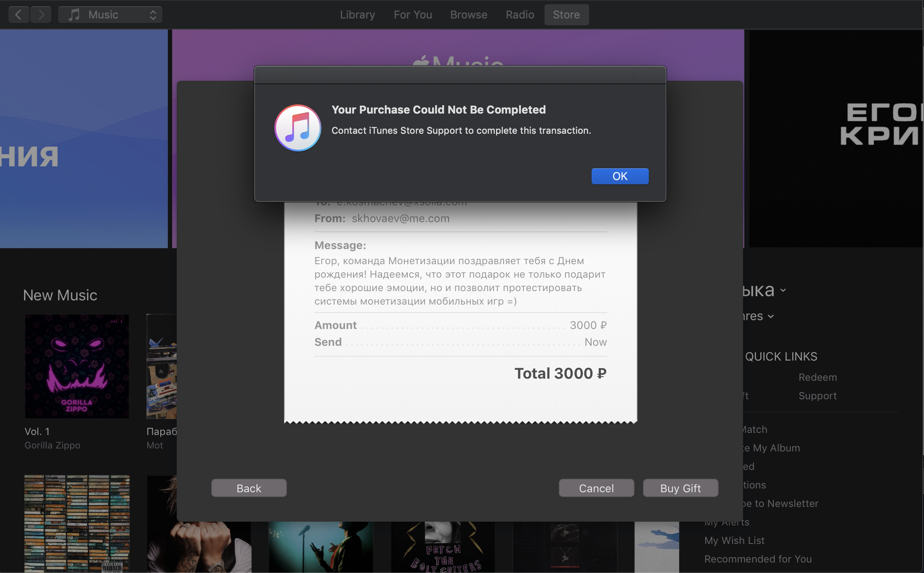Screen dimensions: 924x573
Task: Expand the genres chevron dropdown
Action: click(770, 316)
